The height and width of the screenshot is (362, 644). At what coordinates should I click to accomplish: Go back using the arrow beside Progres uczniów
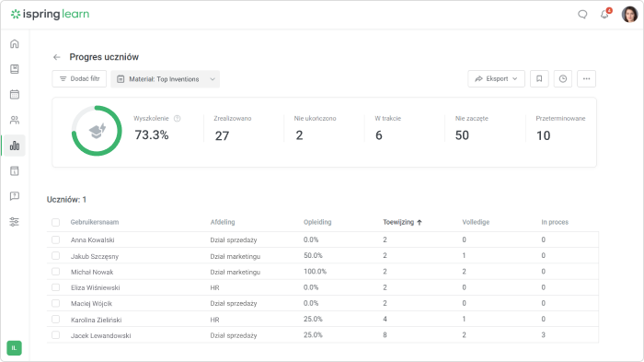click(x=57, y=57)
